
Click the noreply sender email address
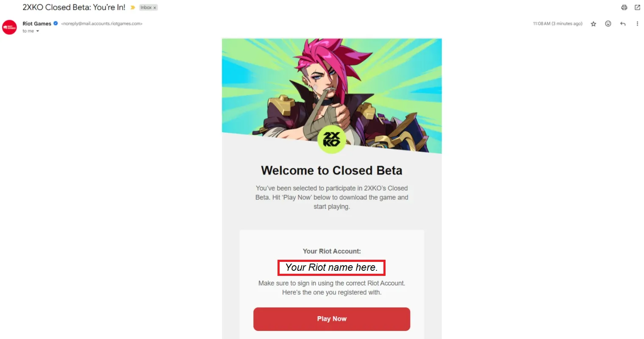pos(102,24)
